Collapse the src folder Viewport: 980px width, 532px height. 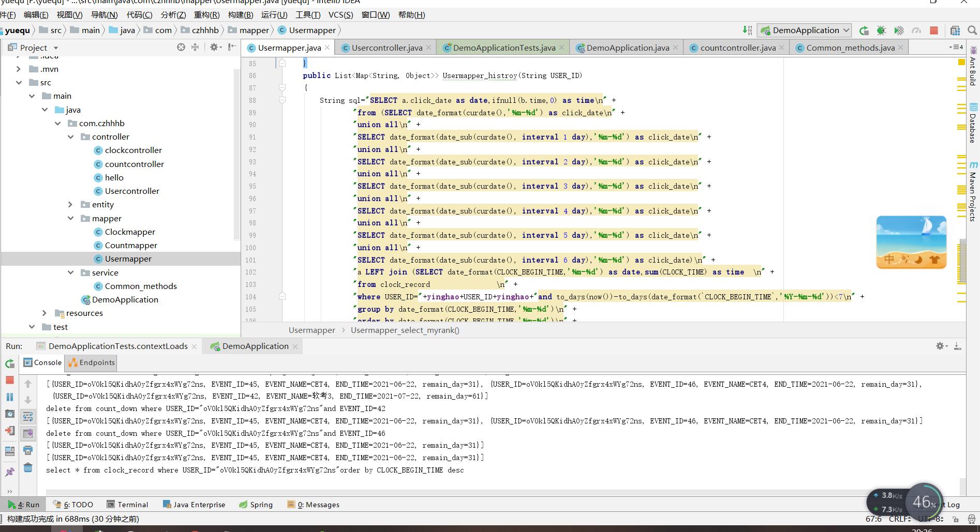click(x=19, y=82)
